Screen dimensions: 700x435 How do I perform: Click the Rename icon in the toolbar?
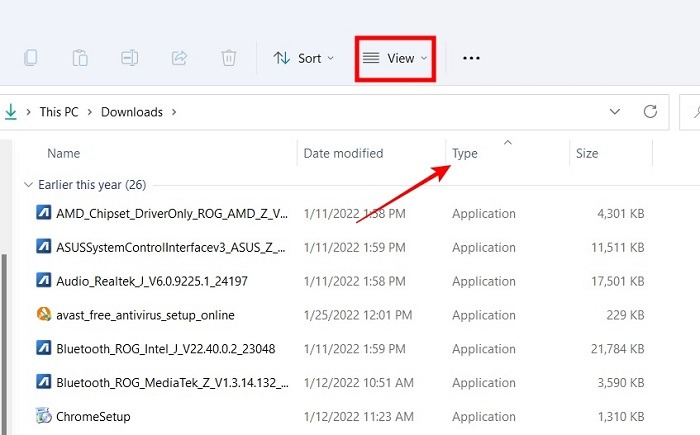point(129,58)
